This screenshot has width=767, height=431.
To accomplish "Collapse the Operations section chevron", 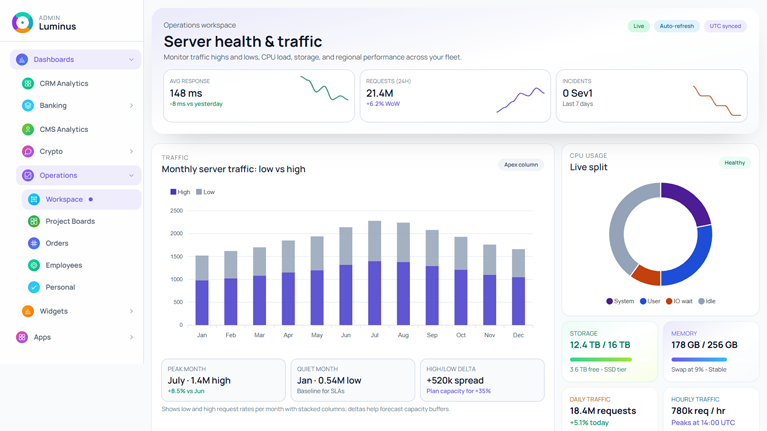I will point(131,176).
